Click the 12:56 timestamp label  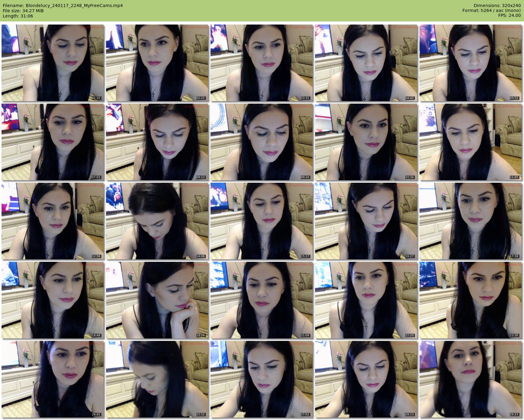point(96,256)
